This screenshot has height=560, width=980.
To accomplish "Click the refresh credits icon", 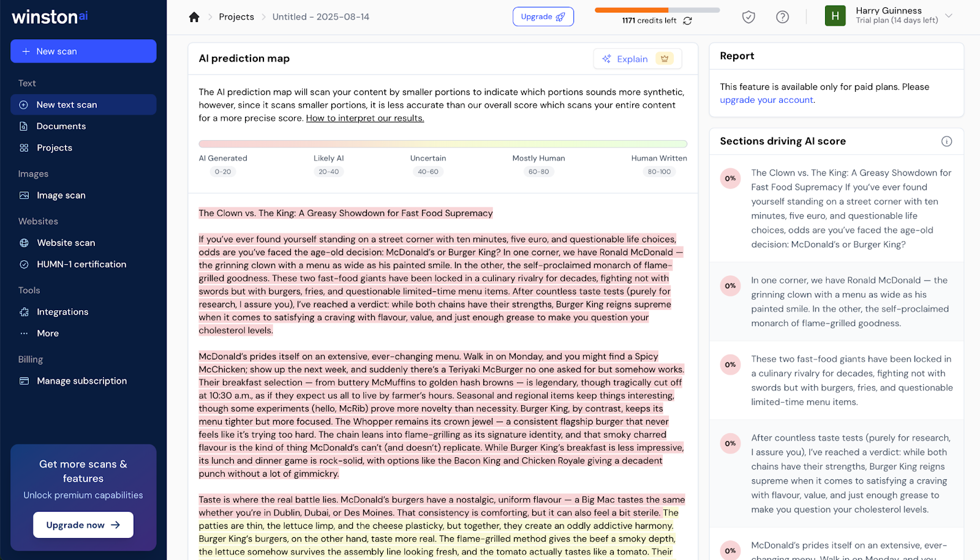I will pyautogui.click(x=688, y=21).
